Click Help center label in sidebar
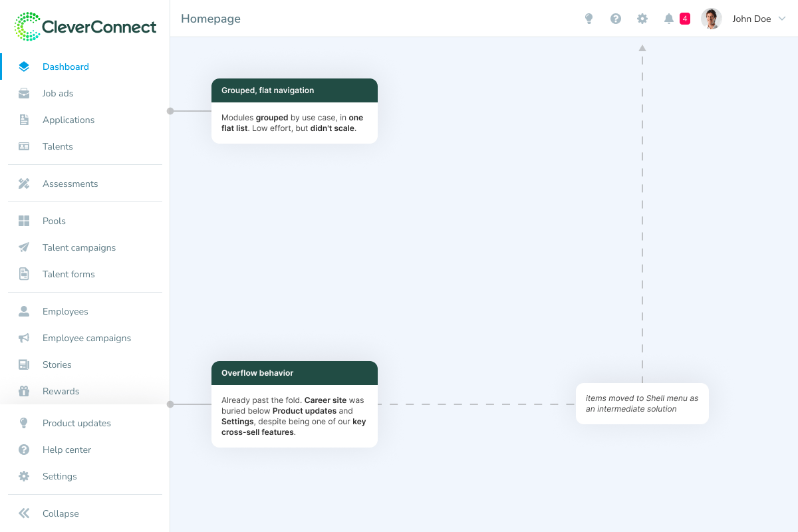This screenshot has width=798, height=532. coord(66,450)
